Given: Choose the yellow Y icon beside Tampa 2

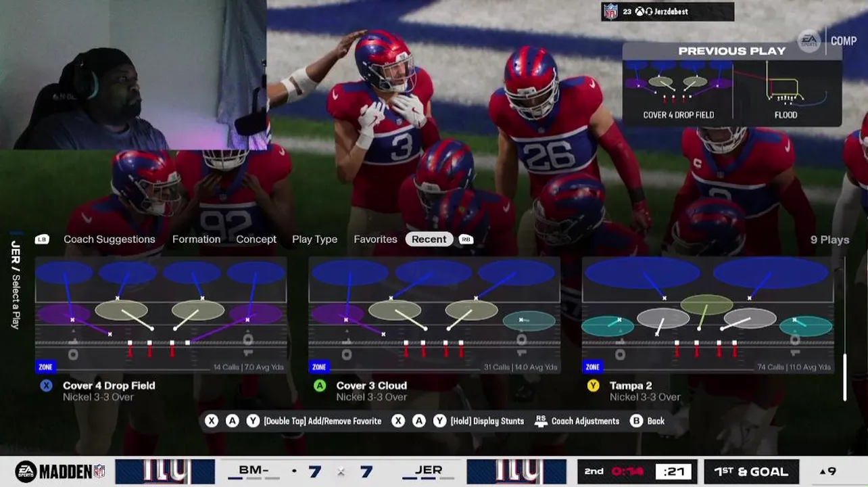Looking at the screenshot, I should (593, 386).
